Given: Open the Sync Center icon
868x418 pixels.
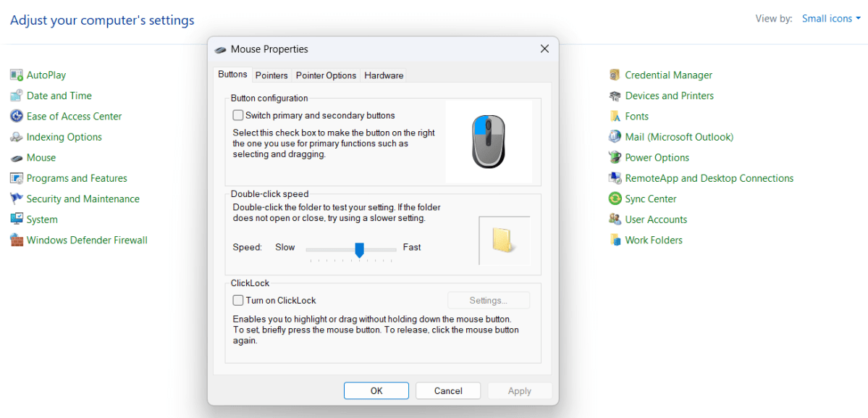Looking at the screenshot, I should pyautogui.click(x=615, y=198).
